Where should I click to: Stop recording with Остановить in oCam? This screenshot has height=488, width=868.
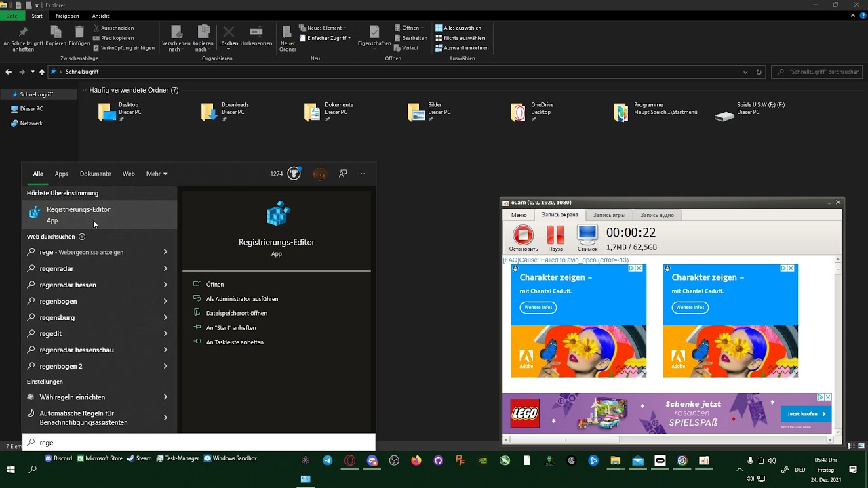(523, 239)
